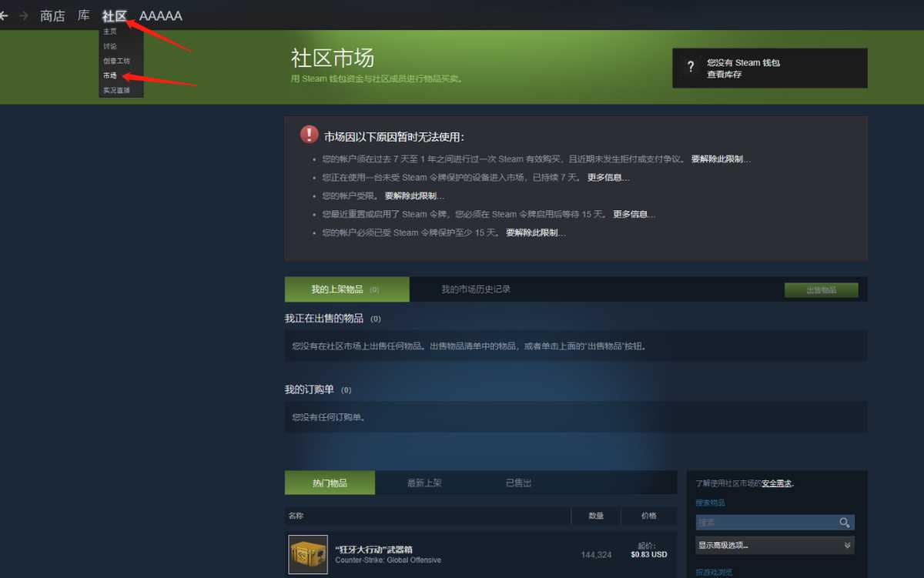The height and width of the screenshot is (578, 924).
Task: Open 要解除此限制 link for purchase requirement
Action: [721, 159]
